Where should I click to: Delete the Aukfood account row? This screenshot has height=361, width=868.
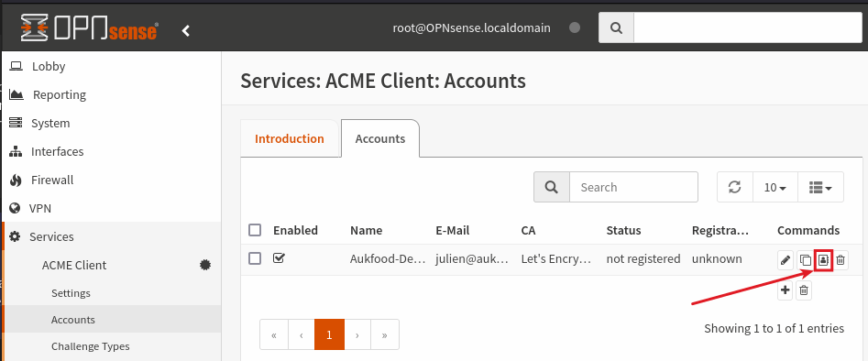pos(841,259)
